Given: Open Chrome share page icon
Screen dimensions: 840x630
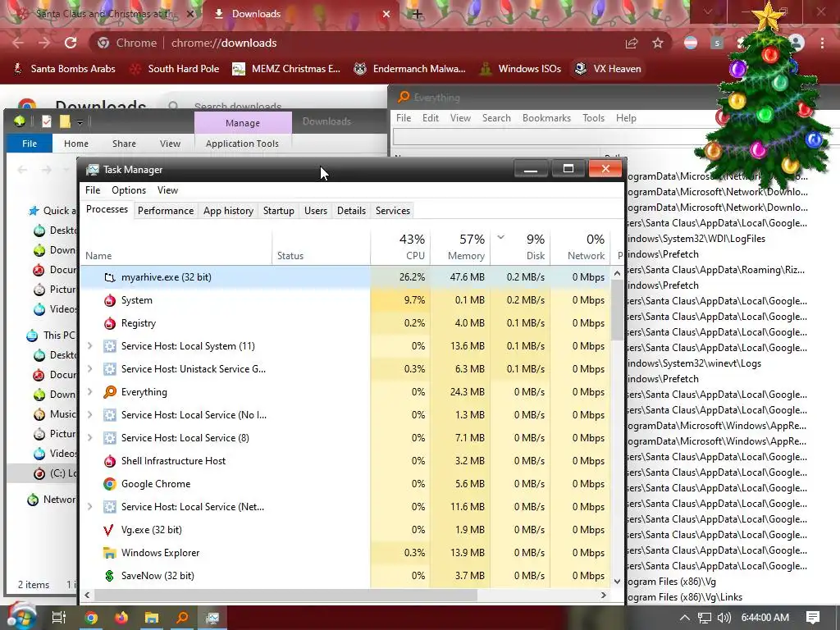Looking at the screenshot, I should (632, 43).
